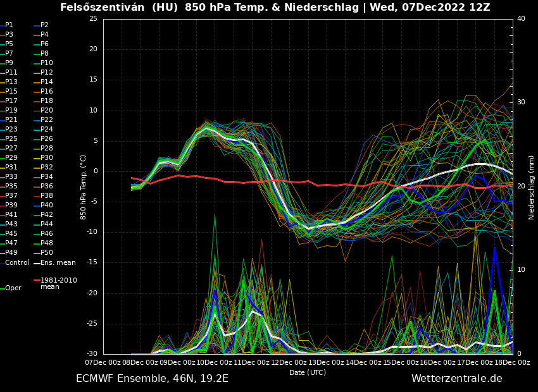Click the 1981-2010 mean legend label
538x392 pixels.
click(x=58, y=283)
